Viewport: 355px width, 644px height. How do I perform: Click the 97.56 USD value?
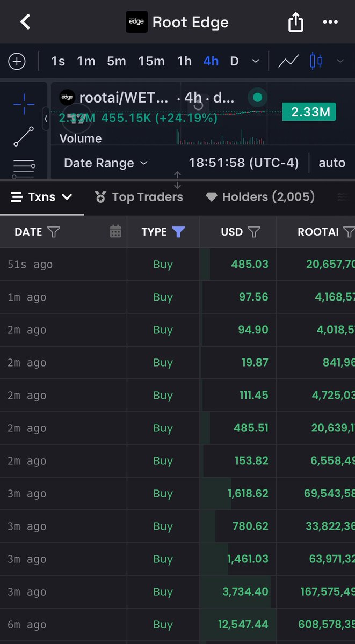[x=253, y=297]
